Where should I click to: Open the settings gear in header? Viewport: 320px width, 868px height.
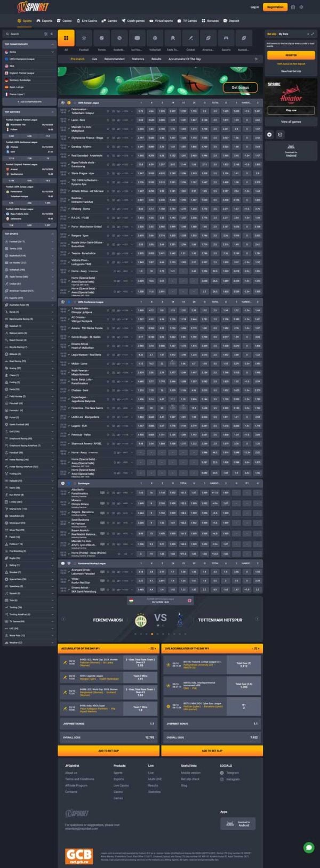[x=301, y=7]
